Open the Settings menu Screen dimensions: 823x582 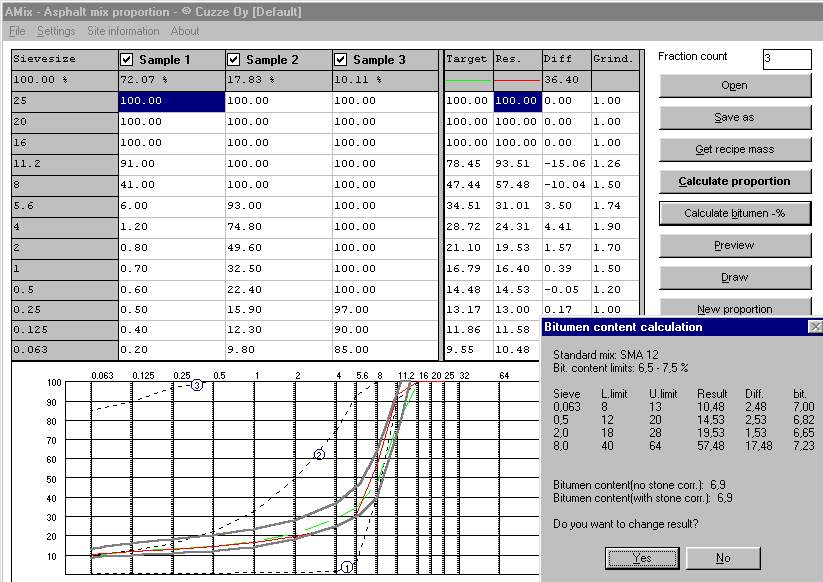pos(56,31)
